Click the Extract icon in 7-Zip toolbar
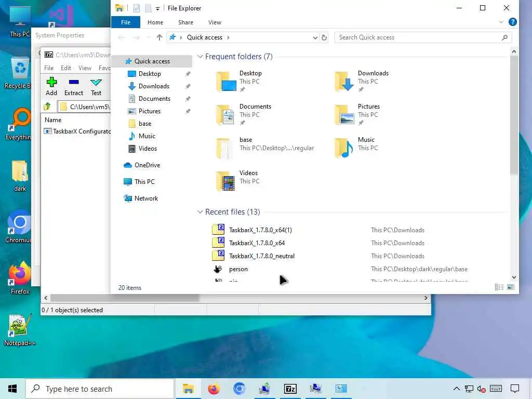532x399 pixels. coord(74,86)
